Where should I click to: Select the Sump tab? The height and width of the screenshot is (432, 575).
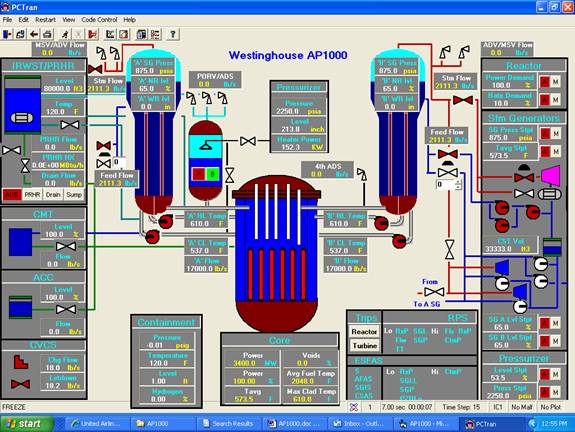click(x=74, y=195)
